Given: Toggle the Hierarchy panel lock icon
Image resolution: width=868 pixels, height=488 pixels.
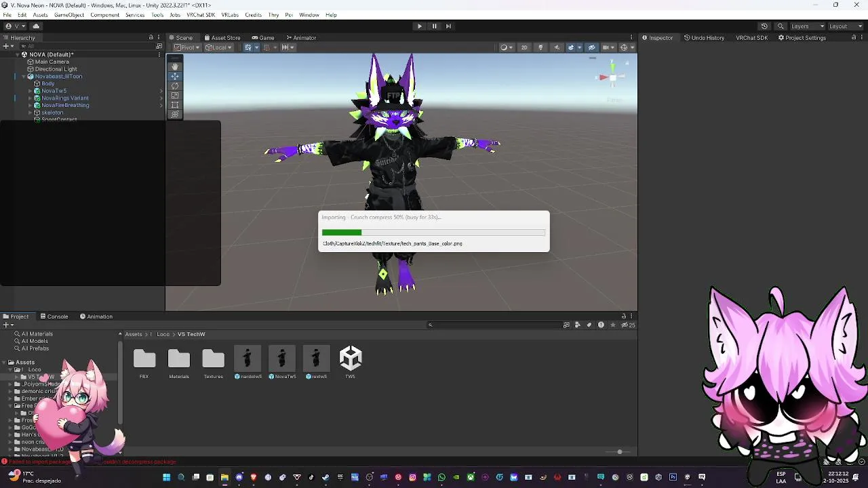Looking at the screenshot, I should click(x=151, y=37).
